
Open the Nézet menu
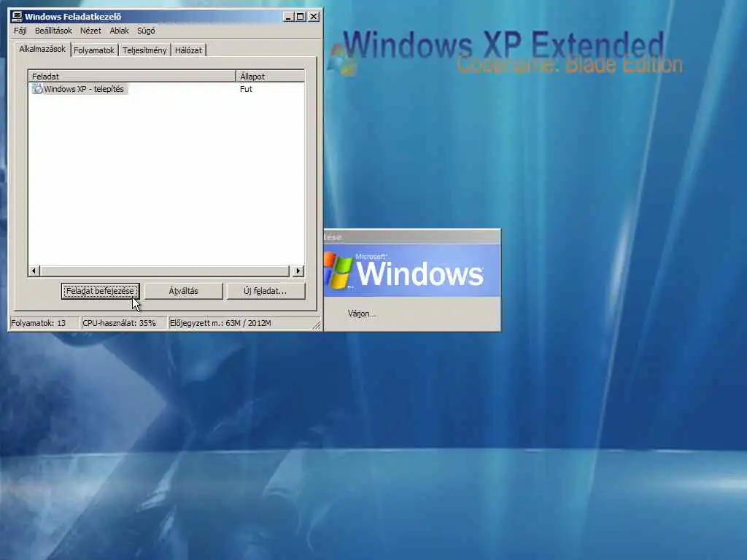tap(90, 31)
